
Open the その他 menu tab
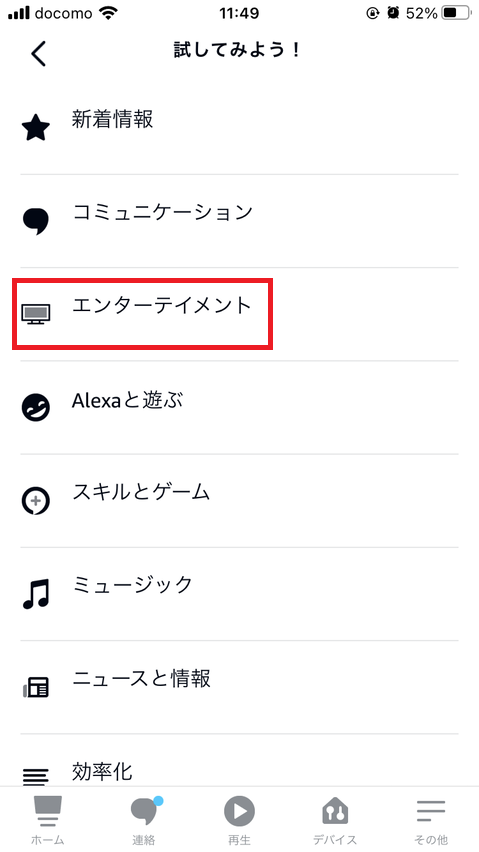(x=431, y=819)
